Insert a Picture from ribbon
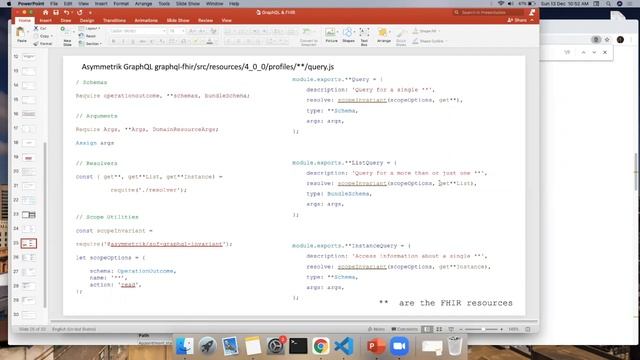Viewport: 640px width, 360px height. (x=331, y=35)
